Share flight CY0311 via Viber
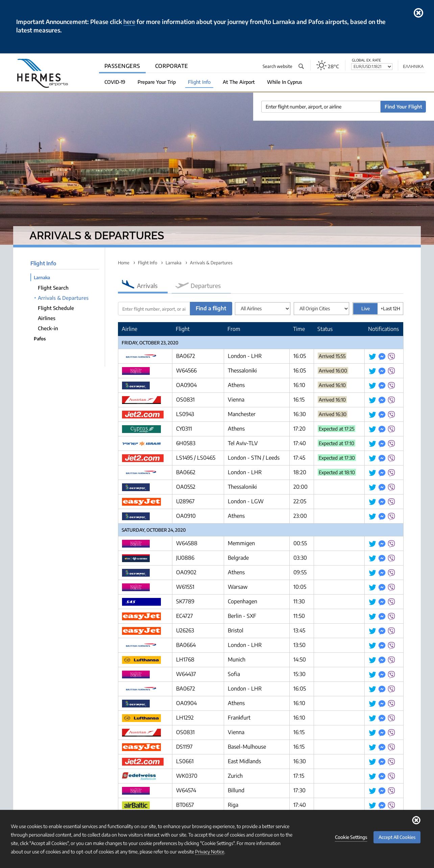The image size is (434, 868). (x=391, y=429)
